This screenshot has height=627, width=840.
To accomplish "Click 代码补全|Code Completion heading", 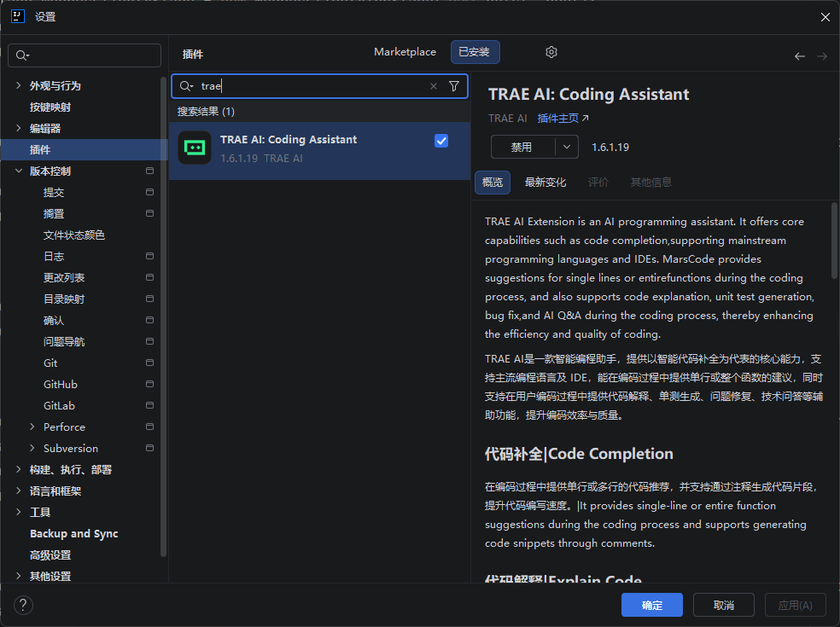I will tap(579, 454).
